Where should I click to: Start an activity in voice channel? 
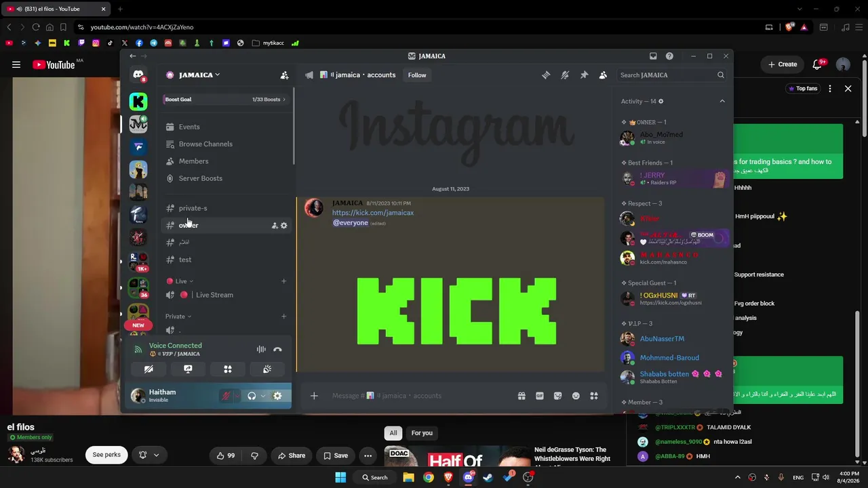(228, 369)
